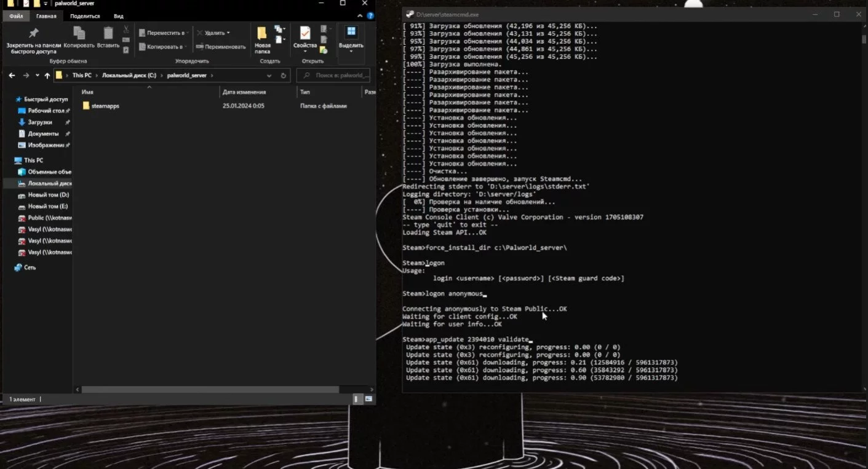
Task: Click Переименовать rename button
Action: (220, 47)
